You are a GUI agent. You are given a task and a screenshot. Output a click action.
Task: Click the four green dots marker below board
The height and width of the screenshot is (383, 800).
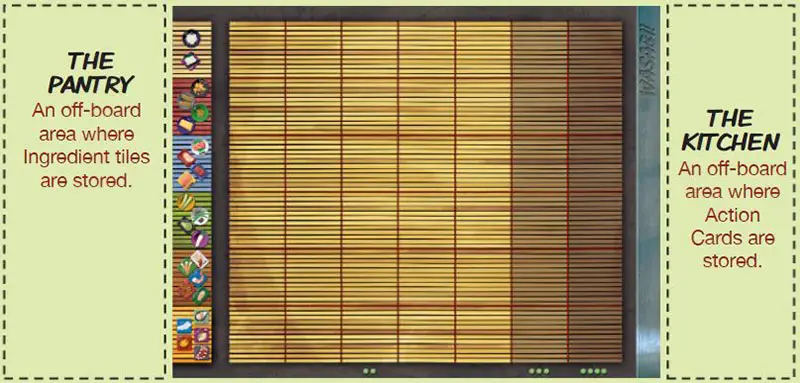tap(593, 371)
